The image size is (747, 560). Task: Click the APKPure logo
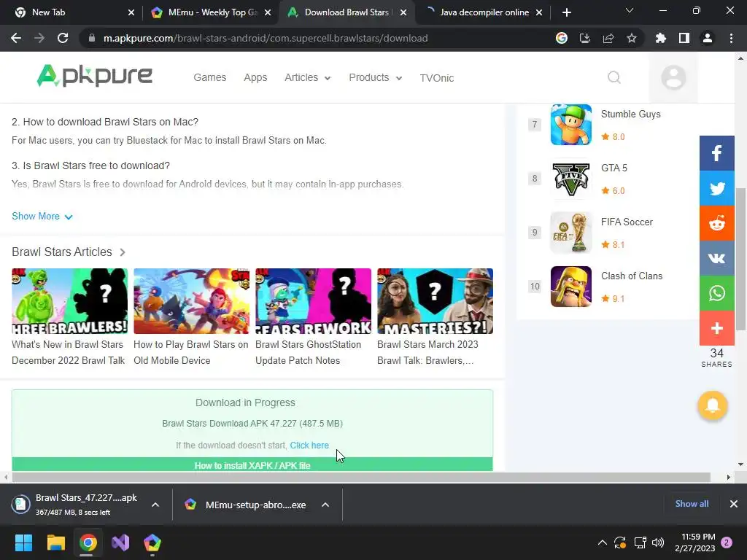pyautogui.click(x=94, y=76)
